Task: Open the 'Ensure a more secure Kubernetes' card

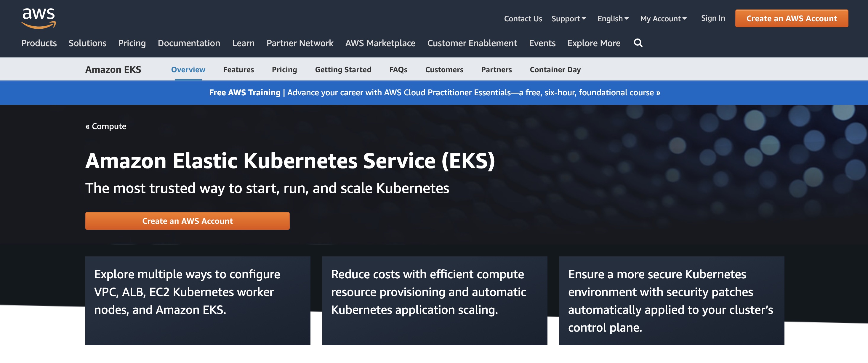Action: pos(672,301)
